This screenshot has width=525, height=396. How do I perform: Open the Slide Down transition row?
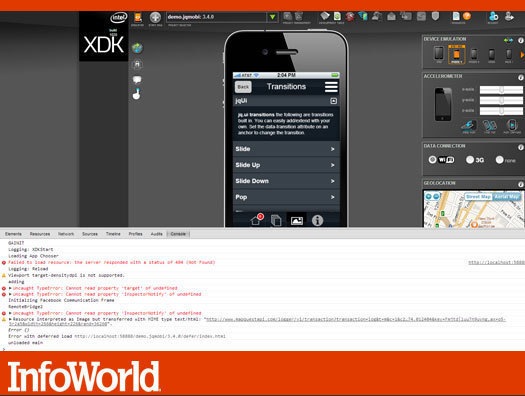[286, 181]
